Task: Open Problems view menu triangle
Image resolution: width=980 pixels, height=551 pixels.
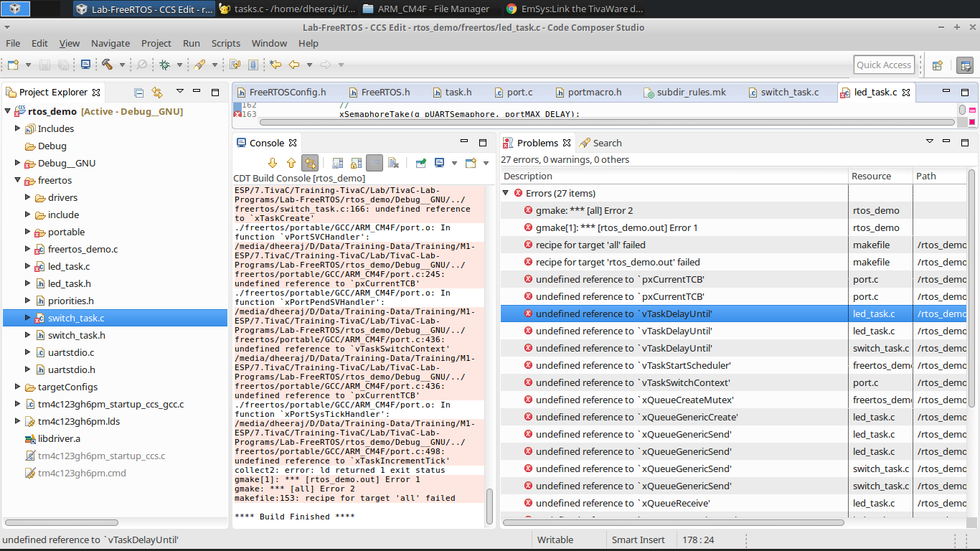Action: click(930, 141)
